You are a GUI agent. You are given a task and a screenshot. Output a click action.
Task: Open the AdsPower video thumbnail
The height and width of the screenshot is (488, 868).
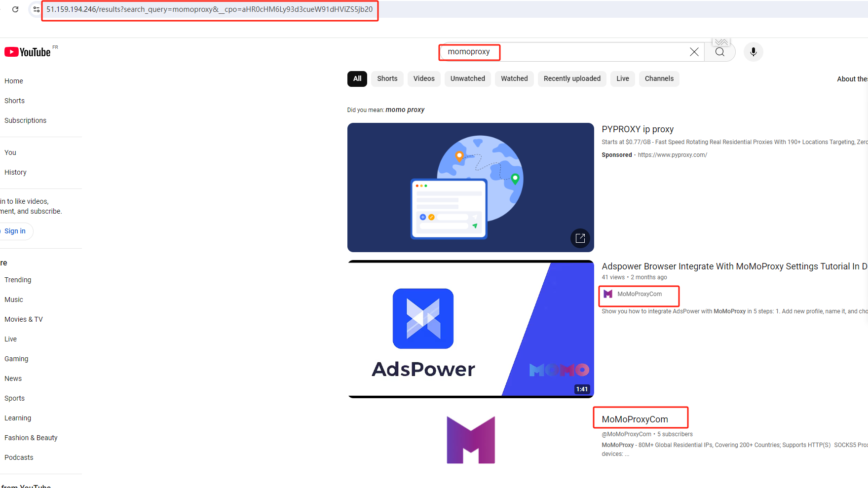(x=470, y=329)
